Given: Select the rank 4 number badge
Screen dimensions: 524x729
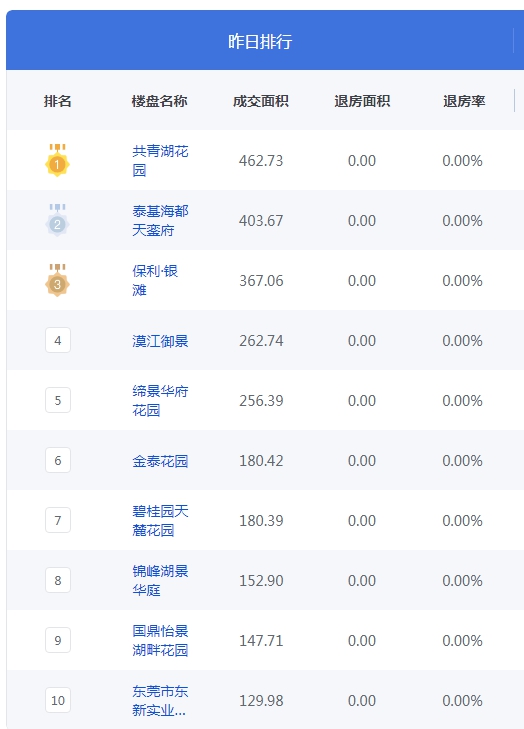Looking at the screenshot, I should (58, 340).
